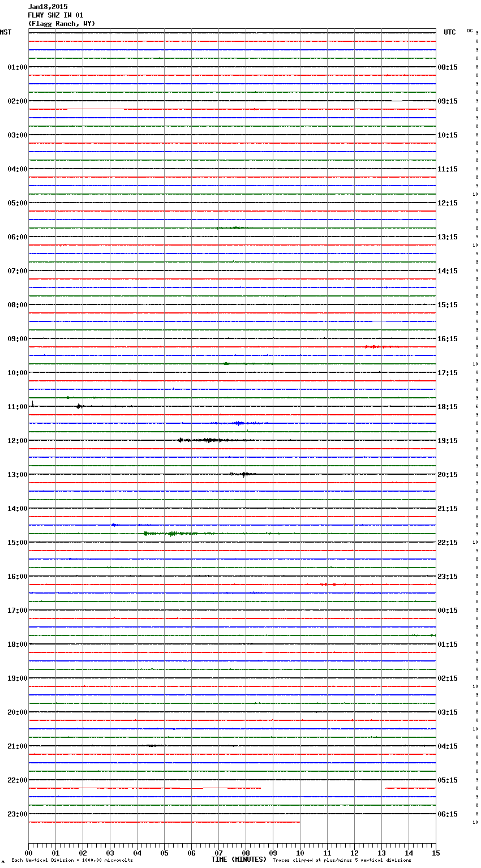Click the 00:15 UTC time label
This screenshot has height=868, width=481.
click(x=448, y=611)
